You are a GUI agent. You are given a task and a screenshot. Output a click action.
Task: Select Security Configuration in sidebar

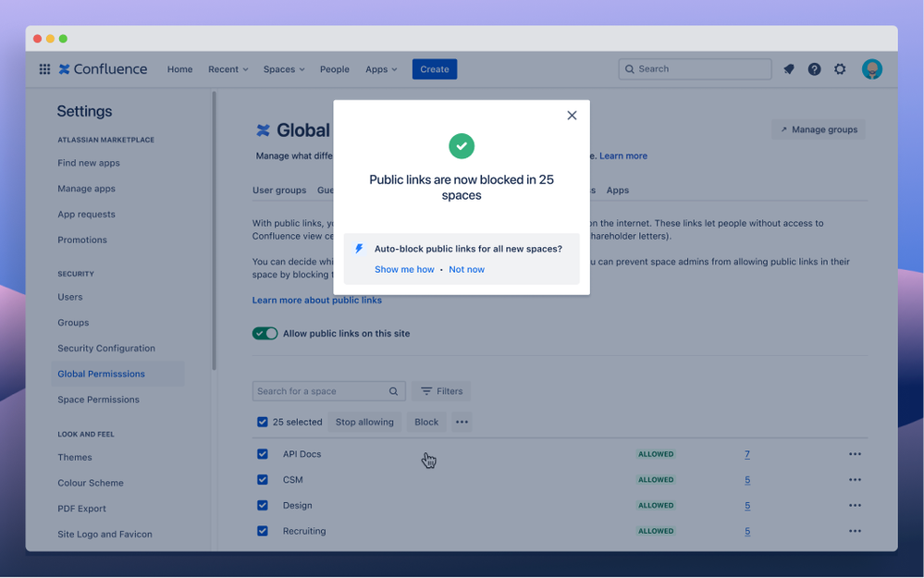[x=106, y=349]
